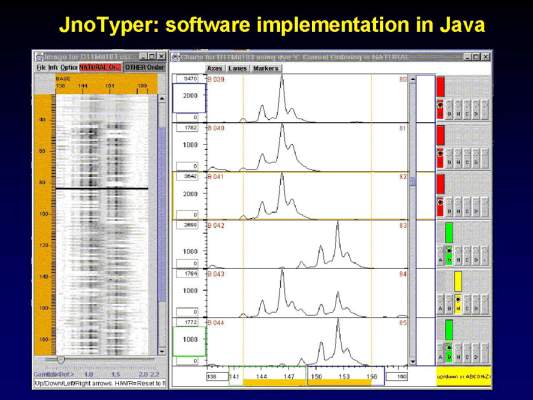Click the red genotype color bar of lane B 039
The height and width of the screenshot is (400, 533).
coord(441,86)
